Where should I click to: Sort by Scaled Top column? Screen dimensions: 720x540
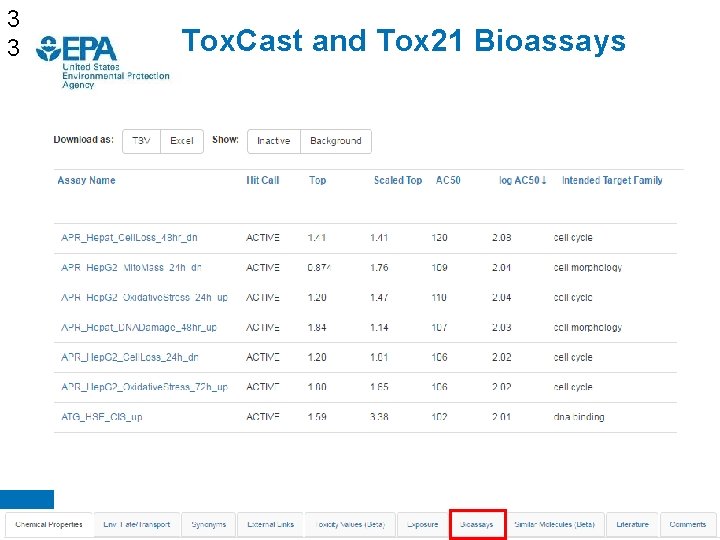point(398,180)
